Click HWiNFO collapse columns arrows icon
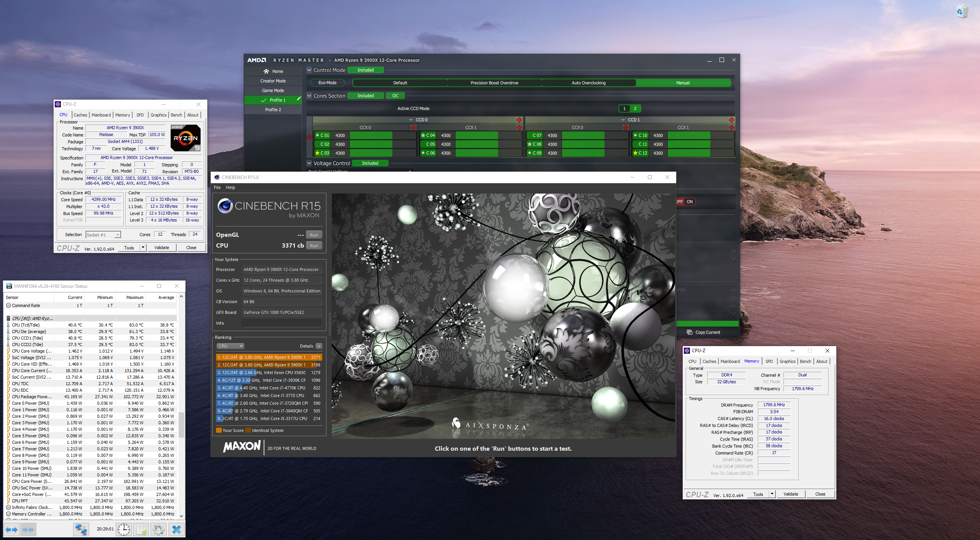Viewport: 980px width, 540px height. point(28,530)
